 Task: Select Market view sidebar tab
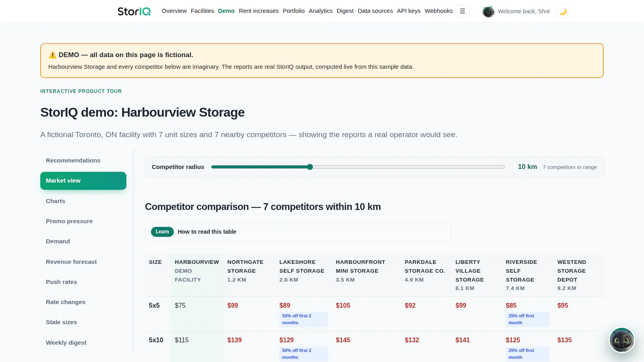tap(83, 181)
